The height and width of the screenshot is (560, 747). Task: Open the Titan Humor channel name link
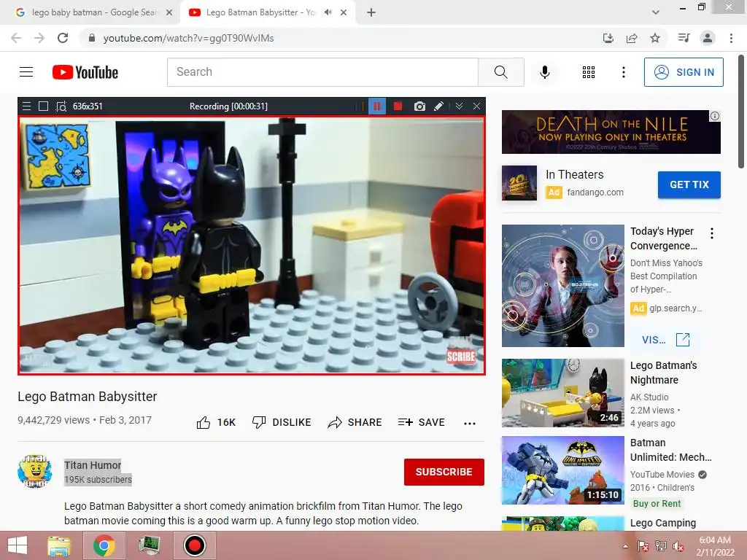[93, 465]
